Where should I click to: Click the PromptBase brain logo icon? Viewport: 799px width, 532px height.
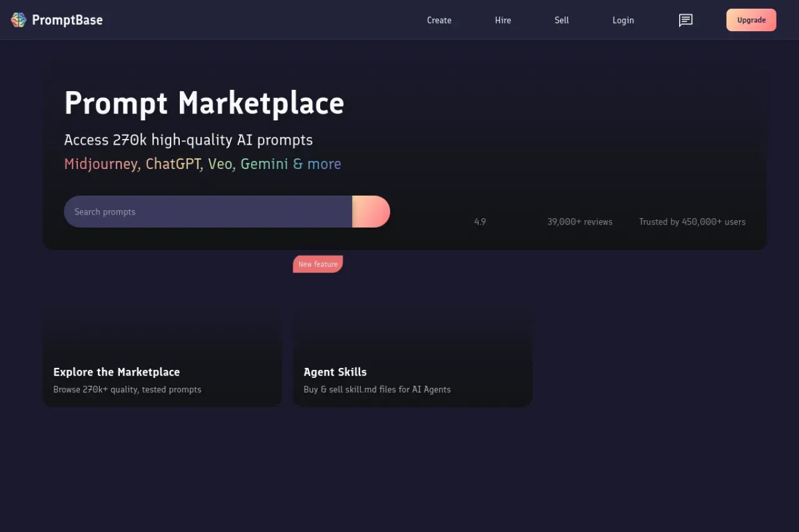(x=19, y=20)
